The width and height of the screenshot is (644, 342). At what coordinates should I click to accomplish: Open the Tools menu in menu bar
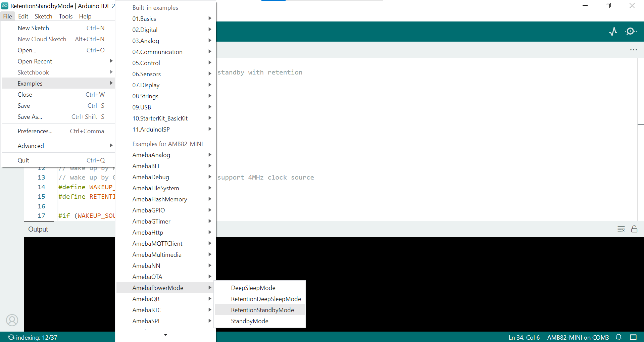click(65, 16)
